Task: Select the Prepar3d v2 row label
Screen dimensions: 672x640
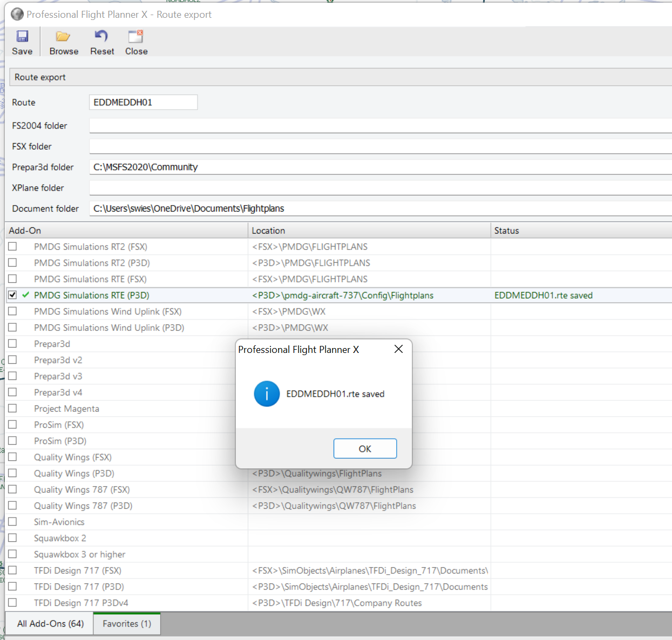Action: pos(58,360)
